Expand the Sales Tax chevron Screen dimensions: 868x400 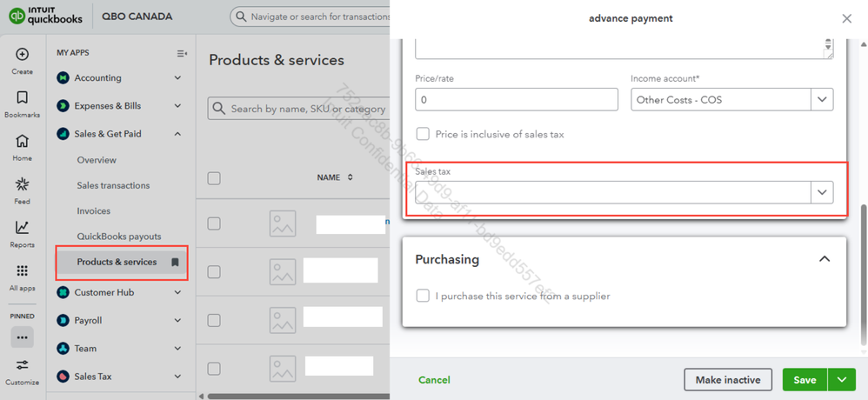coord(177,377)
